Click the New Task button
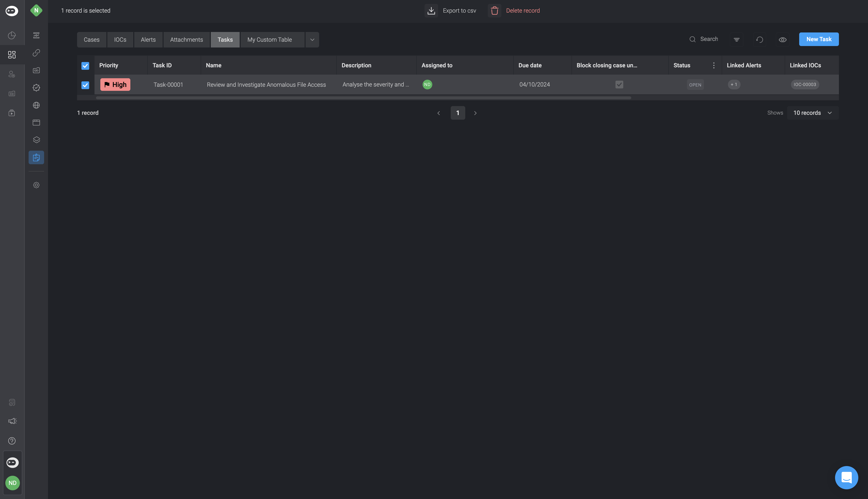Screen dimensions: 868x499 [819, 39]
